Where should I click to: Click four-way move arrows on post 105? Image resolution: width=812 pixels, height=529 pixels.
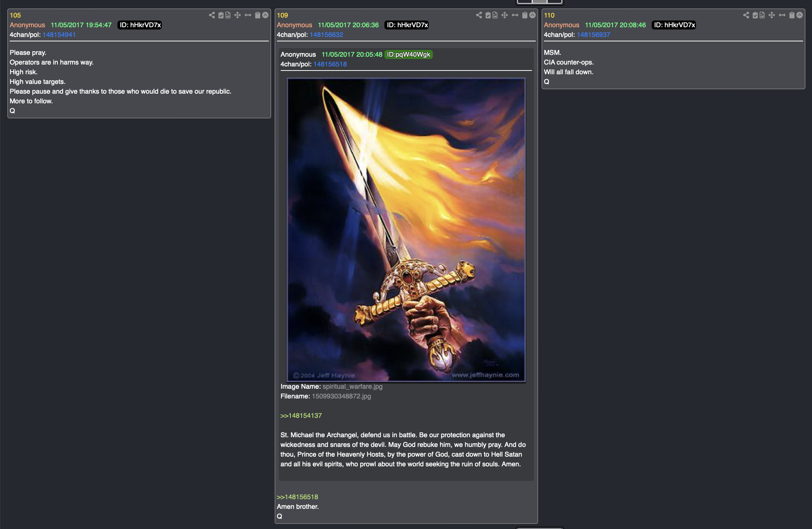(237, 15)
